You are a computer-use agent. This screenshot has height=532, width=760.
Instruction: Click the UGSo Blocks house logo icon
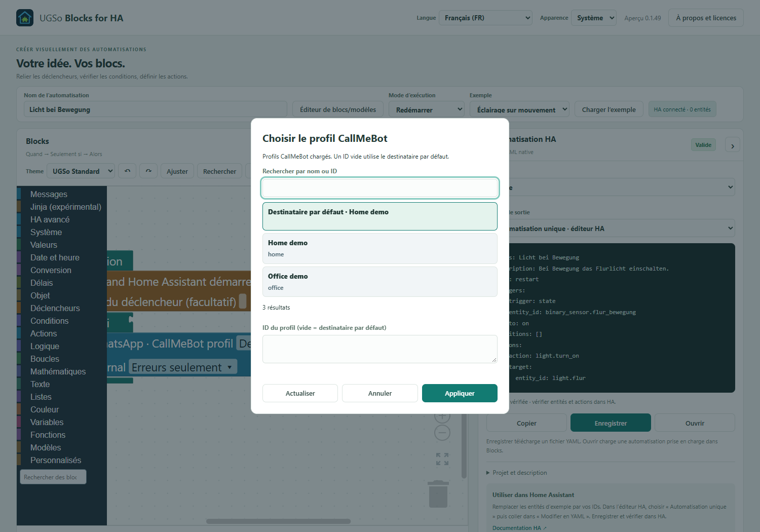[25, 18]
